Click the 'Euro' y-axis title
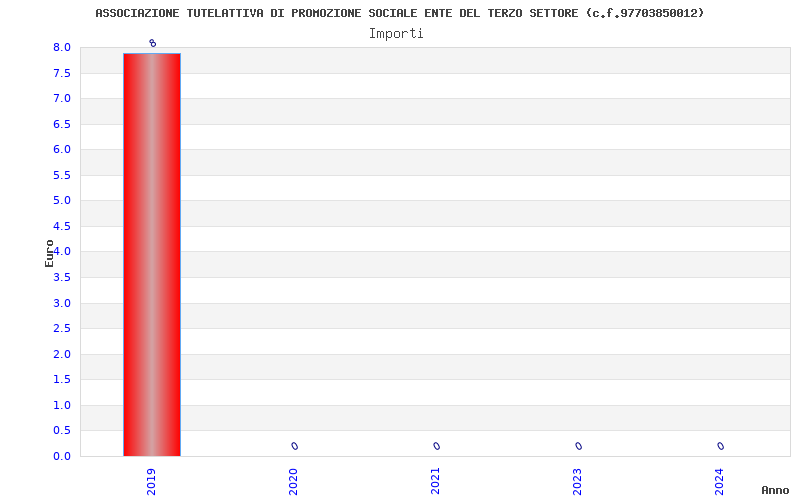This screenshot has width=800, height=500. [x=49, y=253]
